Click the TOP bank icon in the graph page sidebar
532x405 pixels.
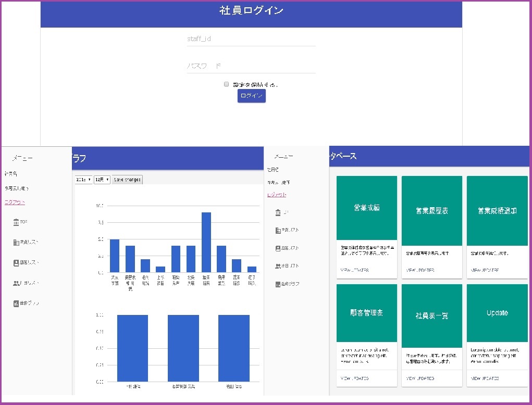click(x=16, y=222)
